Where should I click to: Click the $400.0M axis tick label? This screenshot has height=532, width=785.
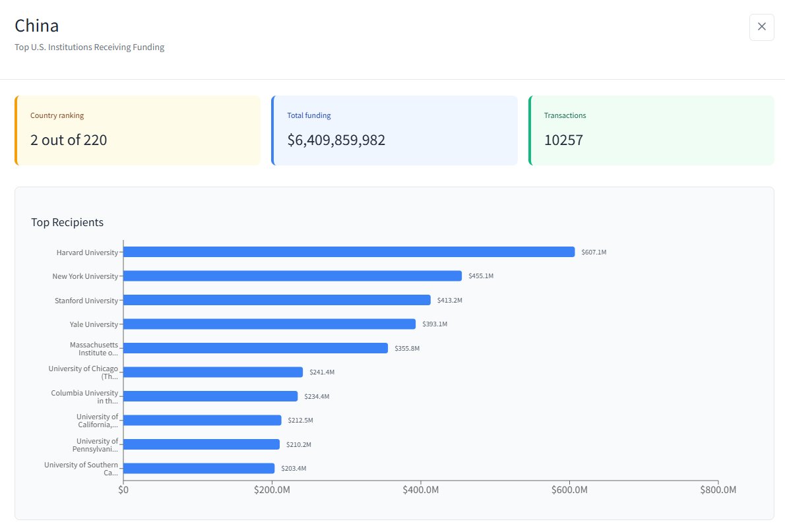(x=420, y=490)
